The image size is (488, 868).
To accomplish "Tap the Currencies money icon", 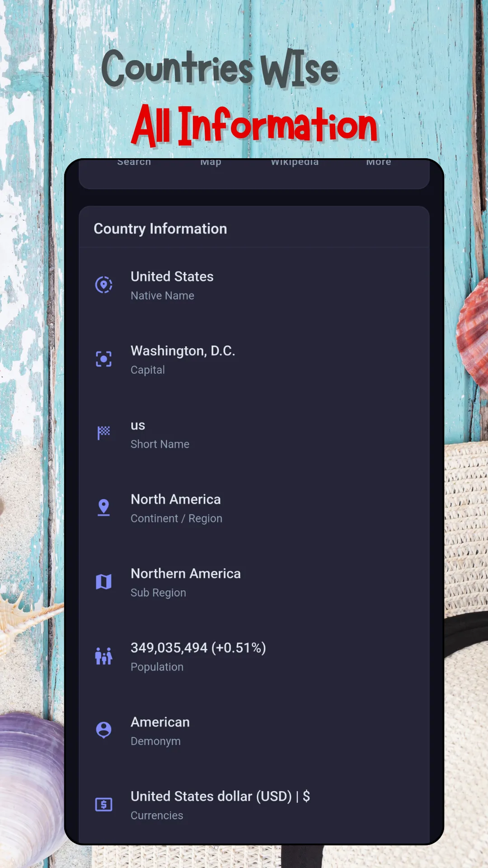I will (x=104, y=804).
